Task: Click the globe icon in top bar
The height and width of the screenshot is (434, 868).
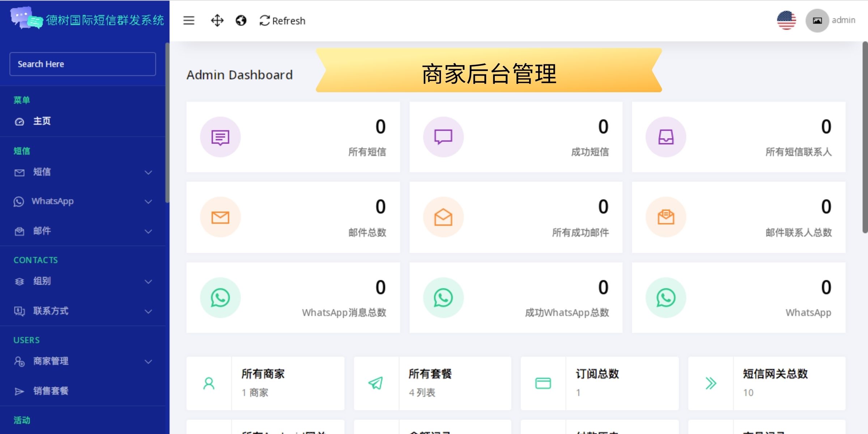Action: (x=241, y=21)
